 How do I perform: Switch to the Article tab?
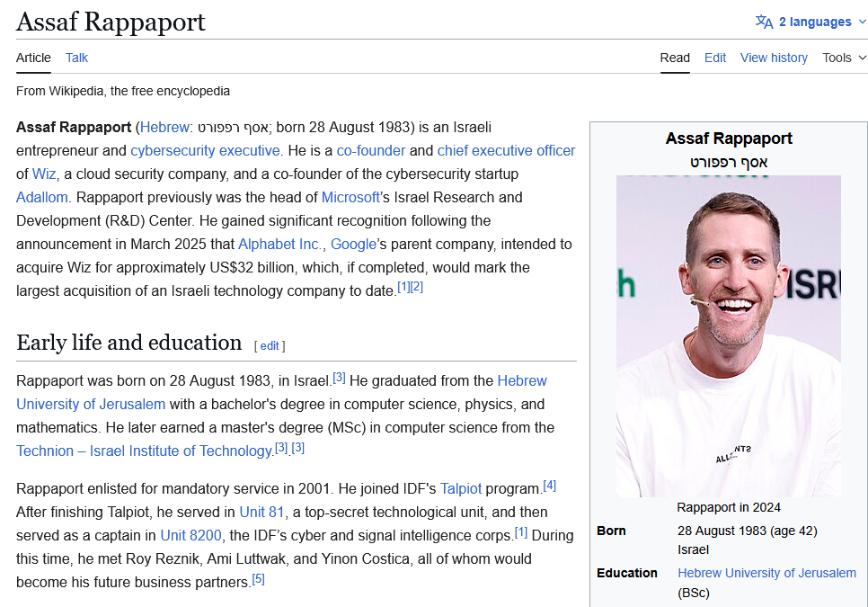tap(33, 58)
